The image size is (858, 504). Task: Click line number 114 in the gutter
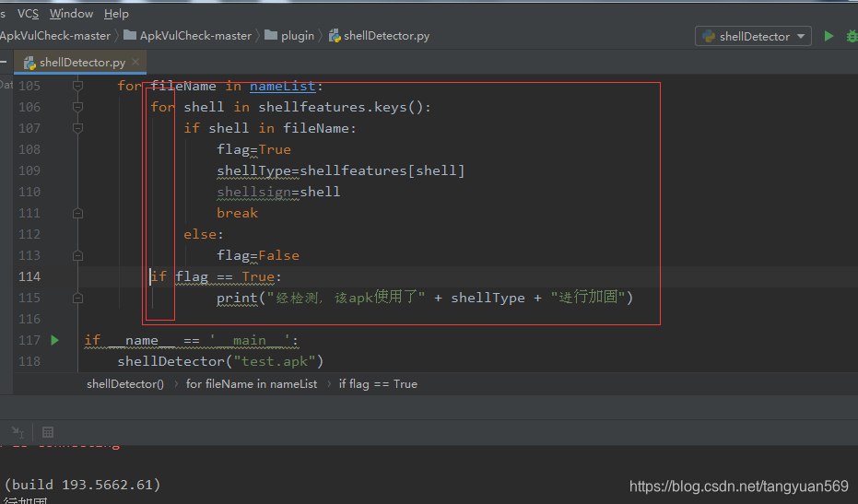pyautogui.click(x=29, y=277)
